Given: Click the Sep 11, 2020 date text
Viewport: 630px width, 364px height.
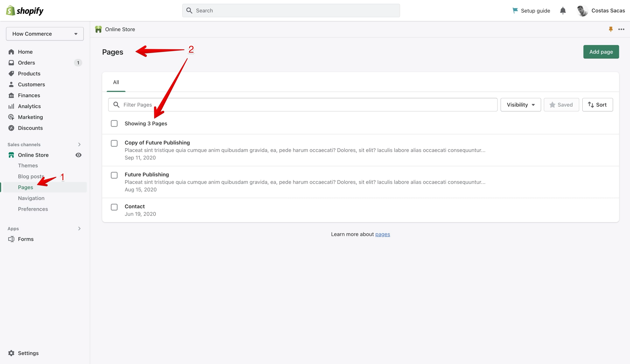Looking at the screenshot, I should [x=140, y=158].
